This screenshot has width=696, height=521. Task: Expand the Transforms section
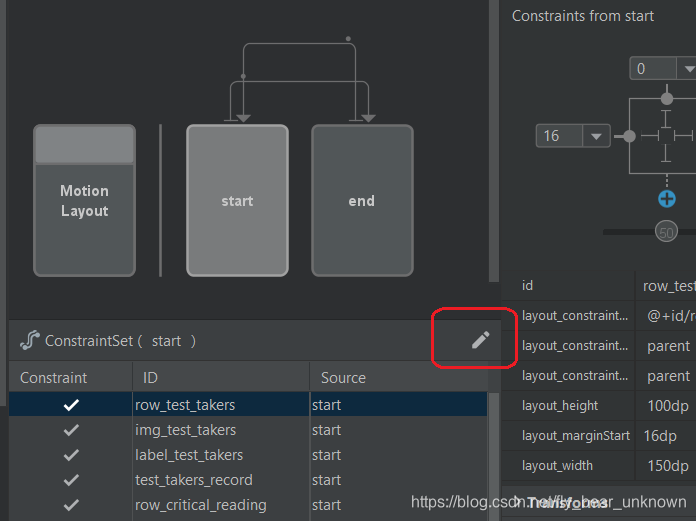pos(518,502)
